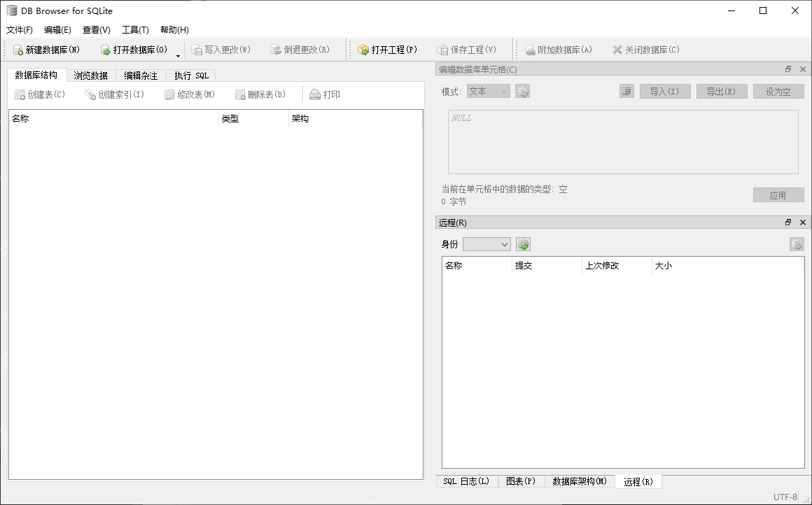Click the upload icon in the 远程 panel
812x505 pixels.
(x=797, y=244)
